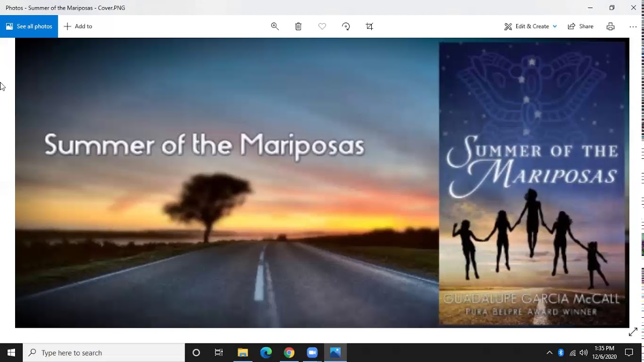The height and width of the screenshot is (362, 644).
Task: Open the clock showing 1:35 PM
Action: pyautogui.click(x=604, y=352)
